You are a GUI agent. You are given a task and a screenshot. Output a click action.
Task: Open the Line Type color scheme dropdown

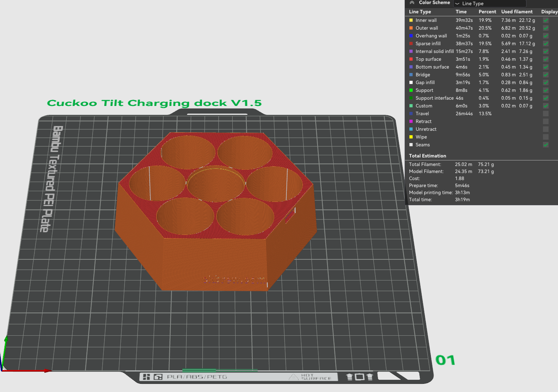(490, 3)
